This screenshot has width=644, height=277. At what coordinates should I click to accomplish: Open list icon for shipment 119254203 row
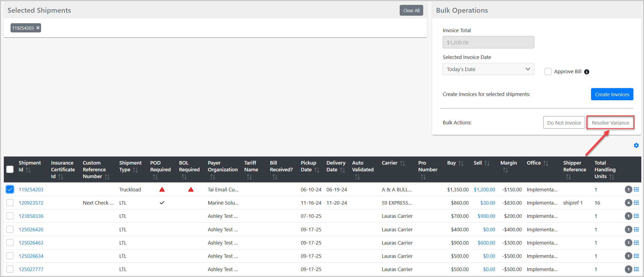636,189
